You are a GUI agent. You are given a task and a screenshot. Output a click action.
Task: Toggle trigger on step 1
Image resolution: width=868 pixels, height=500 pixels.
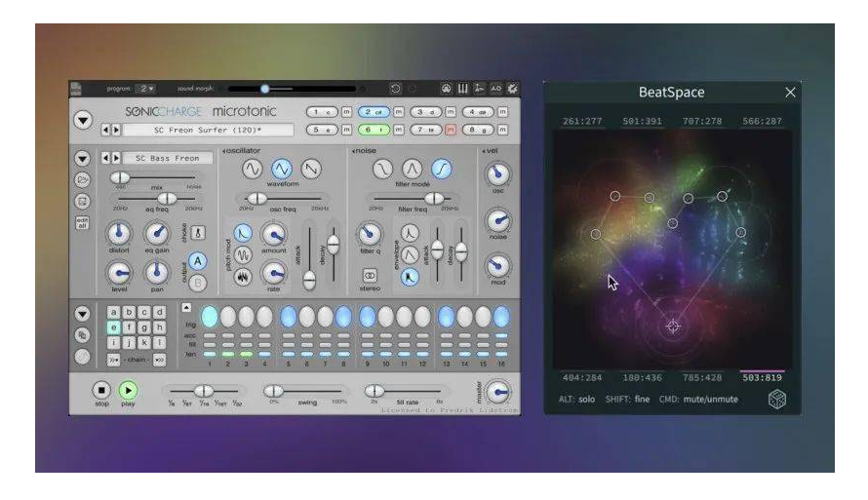(x=210, y=317)
